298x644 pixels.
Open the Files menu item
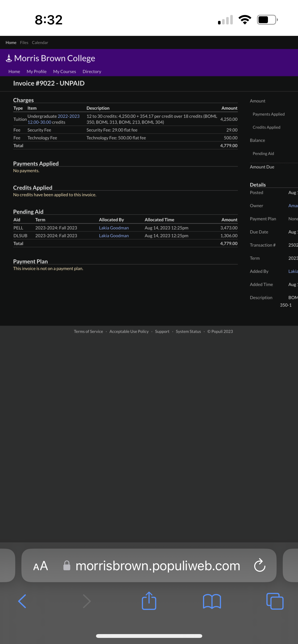tap(24, 42)
